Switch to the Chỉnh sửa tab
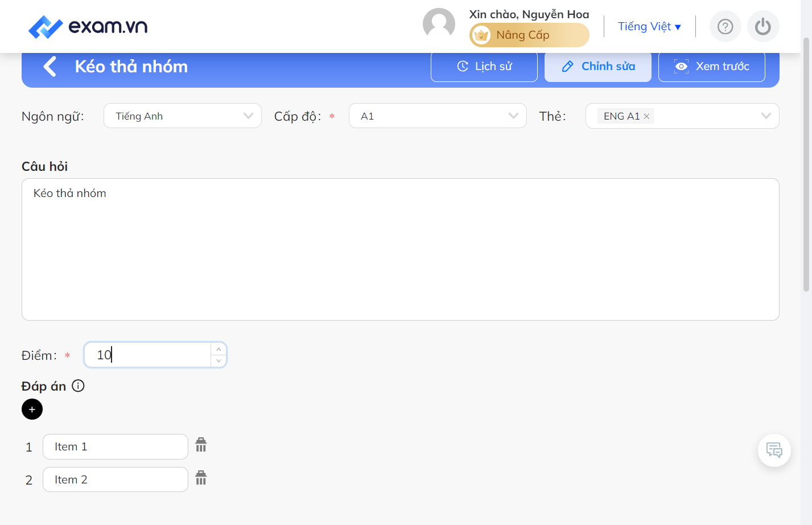The width and height of the screenshot is (812, 525). (x=598, y=67)
